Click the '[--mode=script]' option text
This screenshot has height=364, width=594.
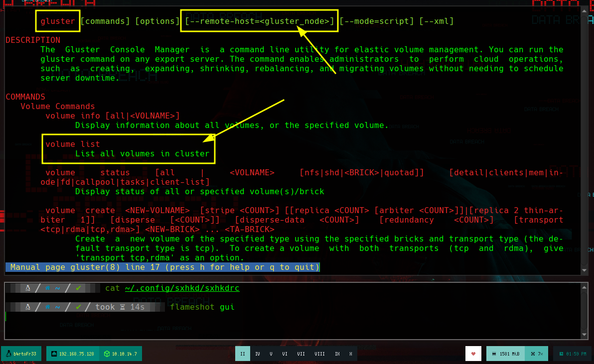click(x=377, y=21)
